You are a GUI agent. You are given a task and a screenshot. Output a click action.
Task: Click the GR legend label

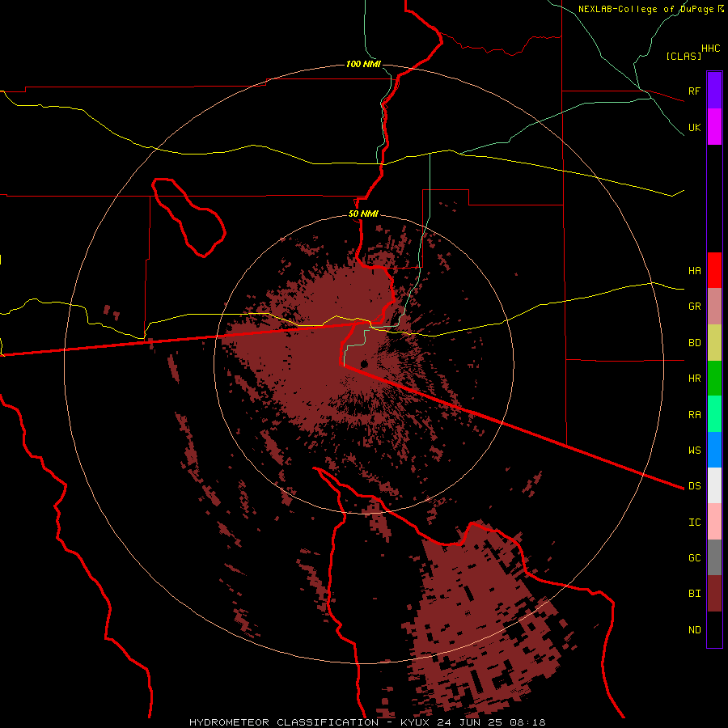point(694,307)
